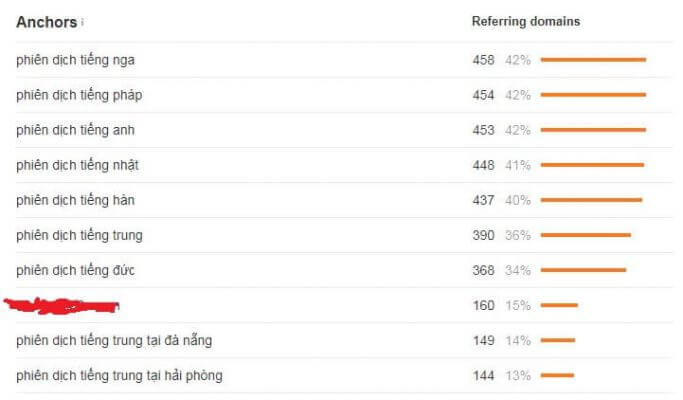The image size is (683, 400).
Task: Click the info icon next to Anchors
Action: coord(82,23)
